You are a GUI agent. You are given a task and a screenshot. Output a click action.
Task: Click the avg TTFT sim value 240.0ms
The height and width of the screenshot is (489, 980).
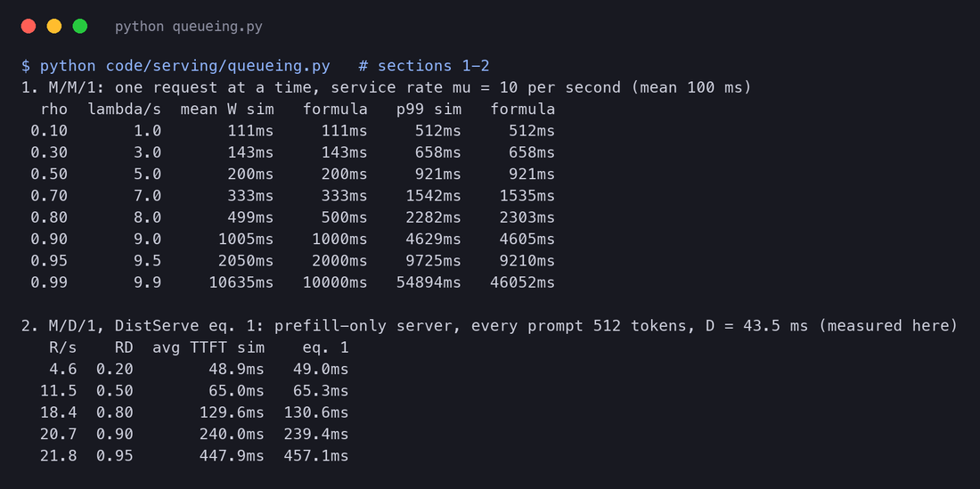point(232,434)
